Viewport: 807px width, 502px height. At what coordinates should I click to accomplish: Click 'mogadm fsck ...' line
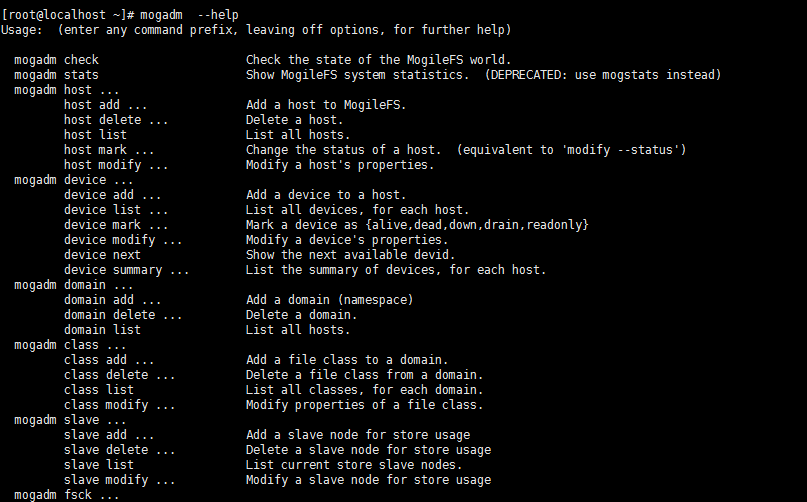point(66,495)
